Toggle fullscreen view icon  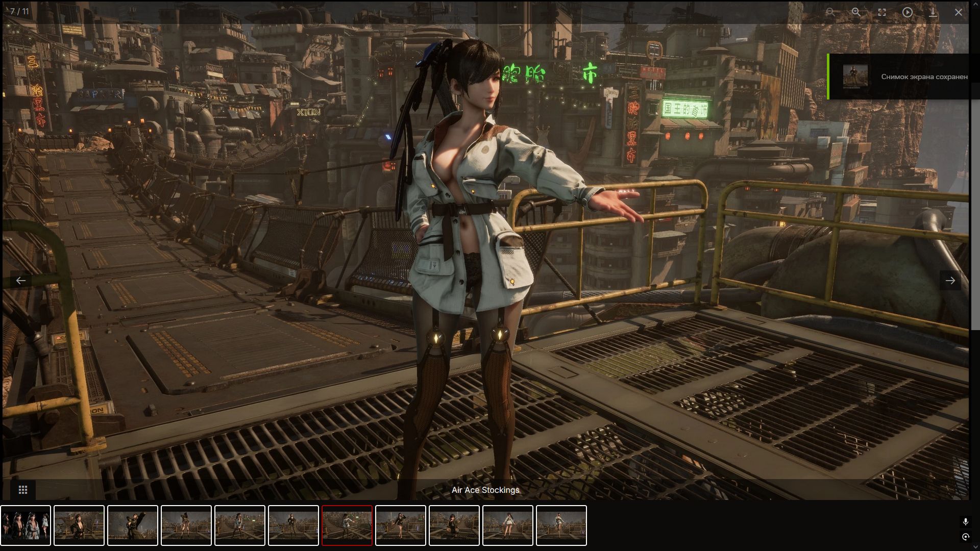pos(881,12)
